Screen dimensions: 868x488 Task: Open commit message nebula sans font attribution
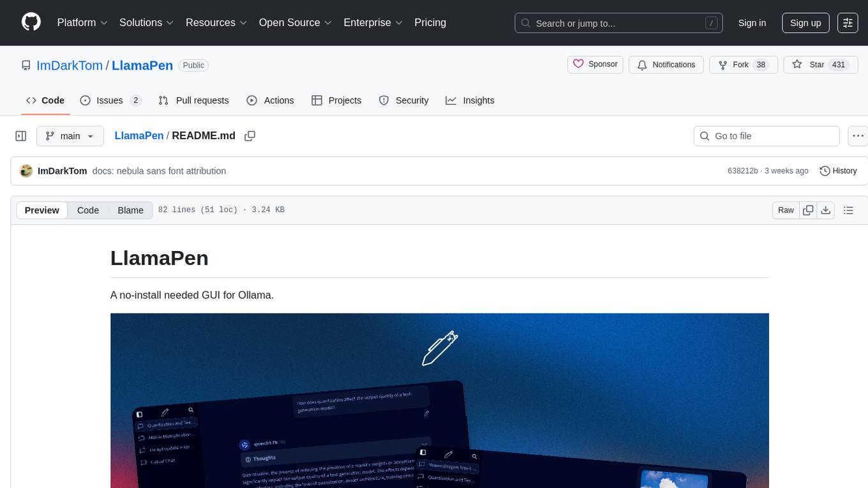159,171
